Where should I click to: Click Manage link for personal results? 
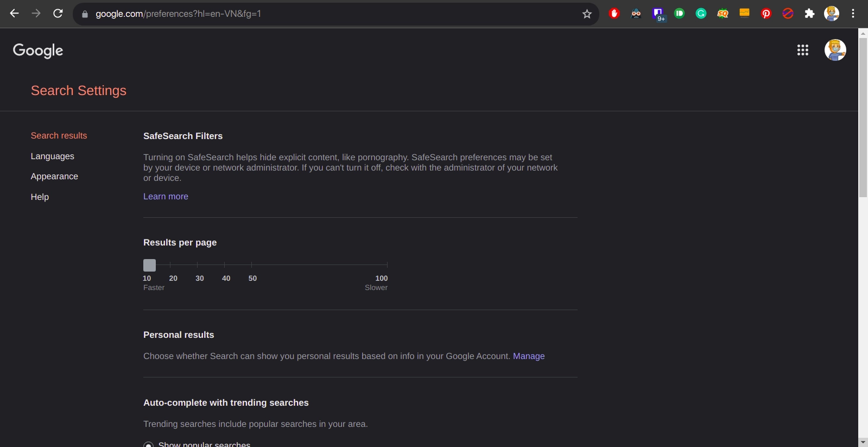[x=529, y=356]
